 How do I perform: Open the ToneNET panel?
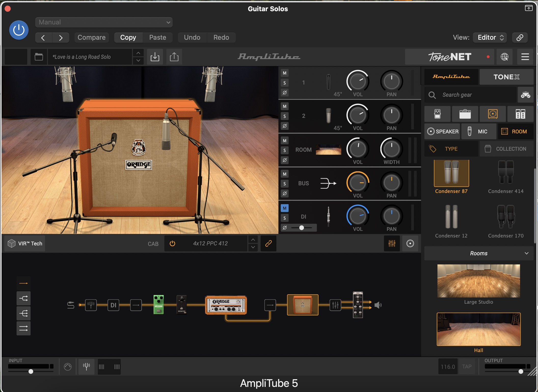[x=450, y=57]
